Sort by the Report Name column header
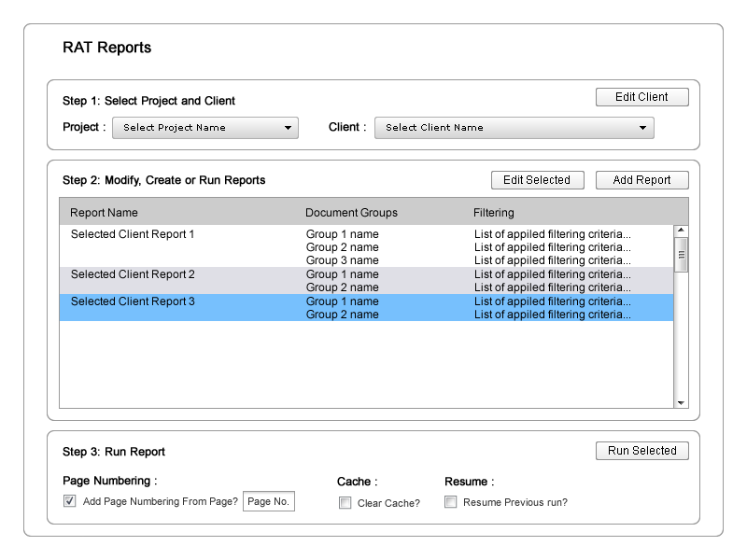The height and width of the screenshot is (560, 747). [104, 213]
